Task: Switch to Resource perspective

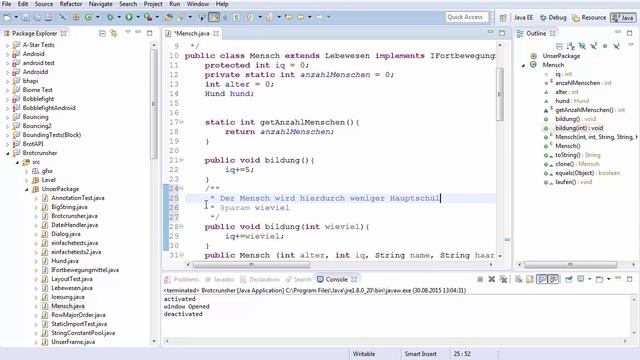Action: 589,18
